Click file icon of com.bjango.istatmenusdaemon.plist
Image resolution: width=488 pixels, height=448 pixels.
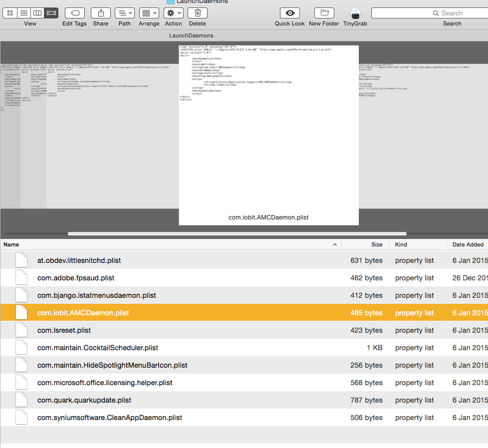[21, 295]
